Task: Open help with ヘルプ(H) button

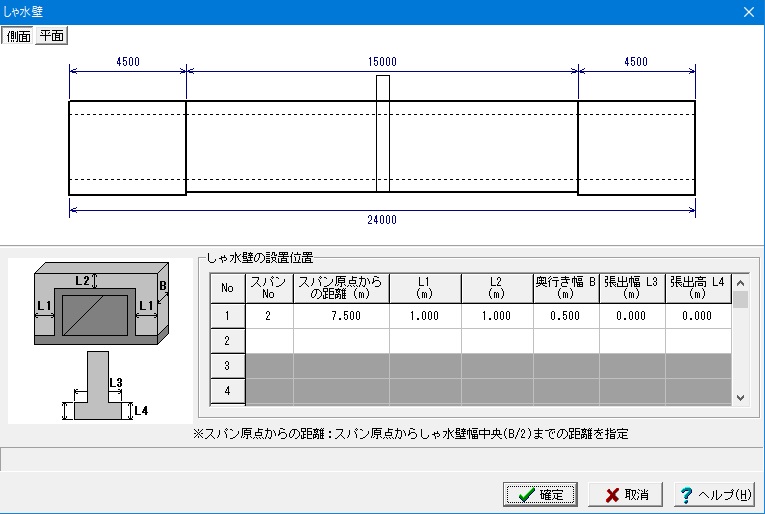Action: [714, 494]
